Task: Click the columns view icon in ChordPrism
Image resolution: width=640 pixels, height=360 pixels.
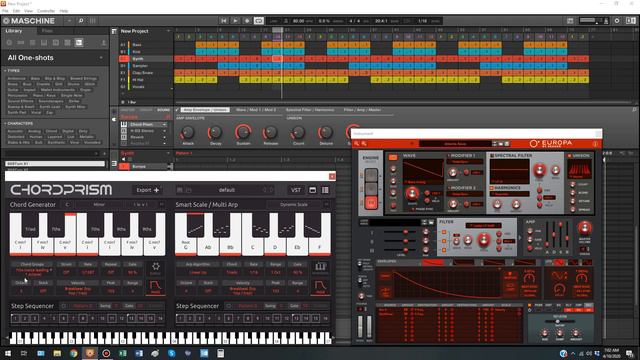Action: point(325,190)
